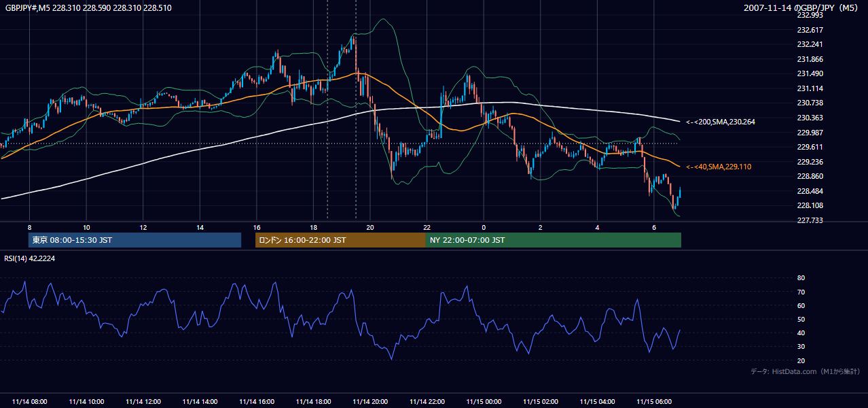
Task: Click hour 22 on the price chart axis
Action: (427, 227)
